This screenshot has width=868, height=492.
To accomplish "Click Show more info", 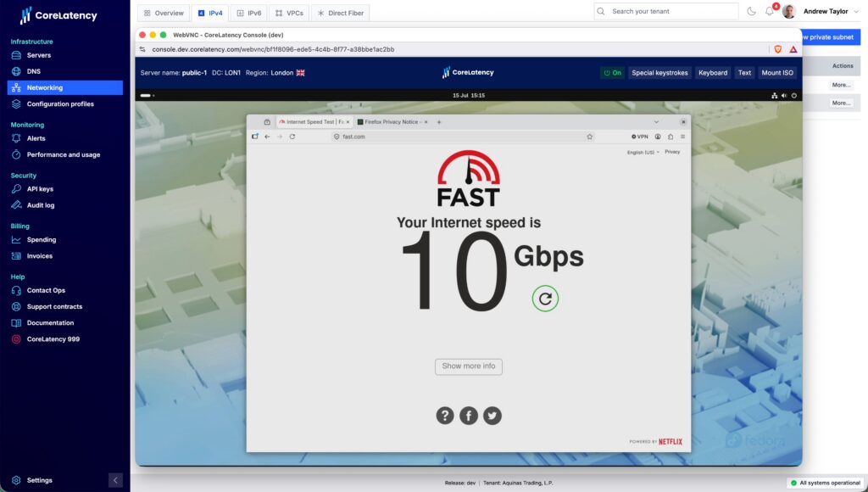I will pos(468,366).
